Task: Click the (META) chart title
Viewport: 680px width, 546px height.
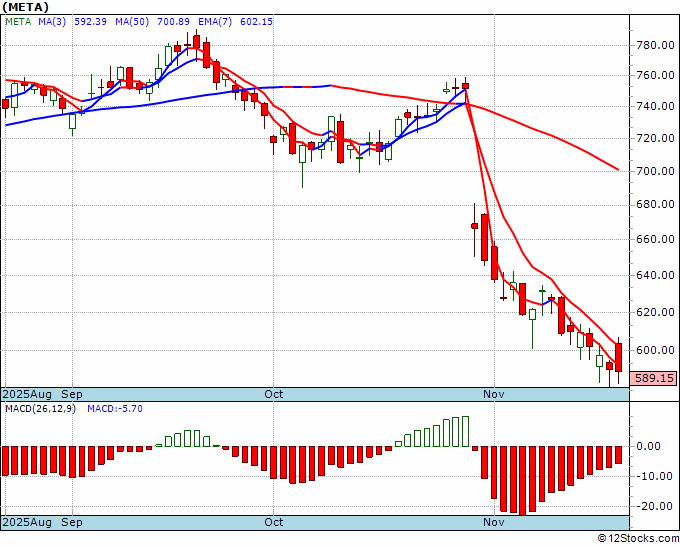Action: [26, 7]
